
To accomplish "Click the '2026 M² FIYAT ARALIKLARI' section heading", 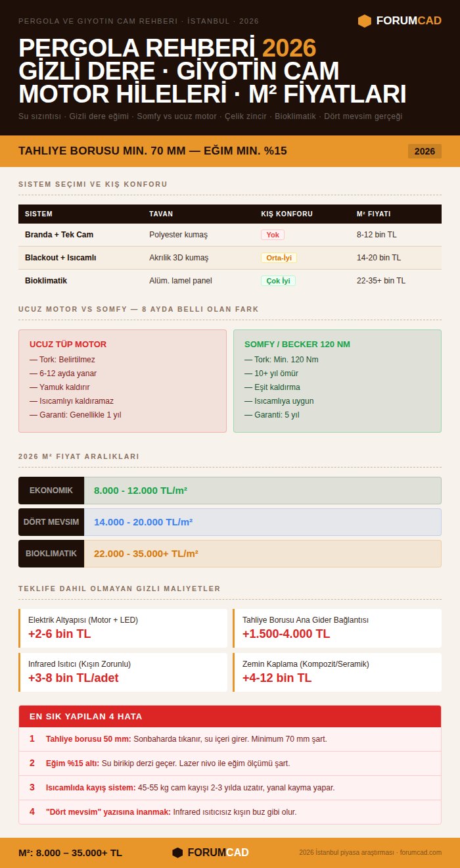I will (x=79, y=456).
